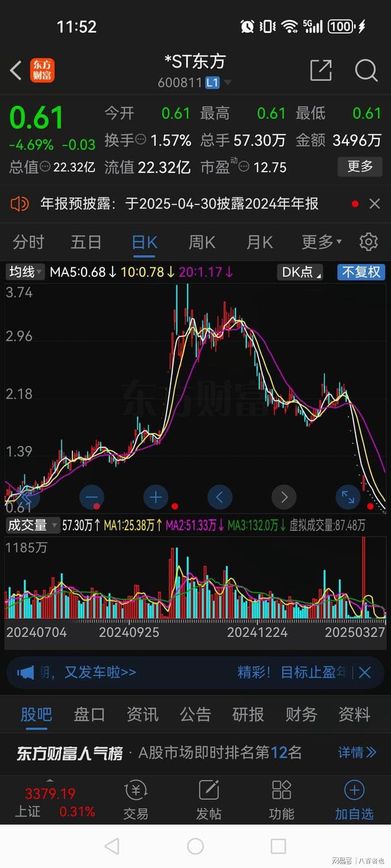Tap info icon next to 换手
Screen dimensions: 391x868
(x=140, y=140)
